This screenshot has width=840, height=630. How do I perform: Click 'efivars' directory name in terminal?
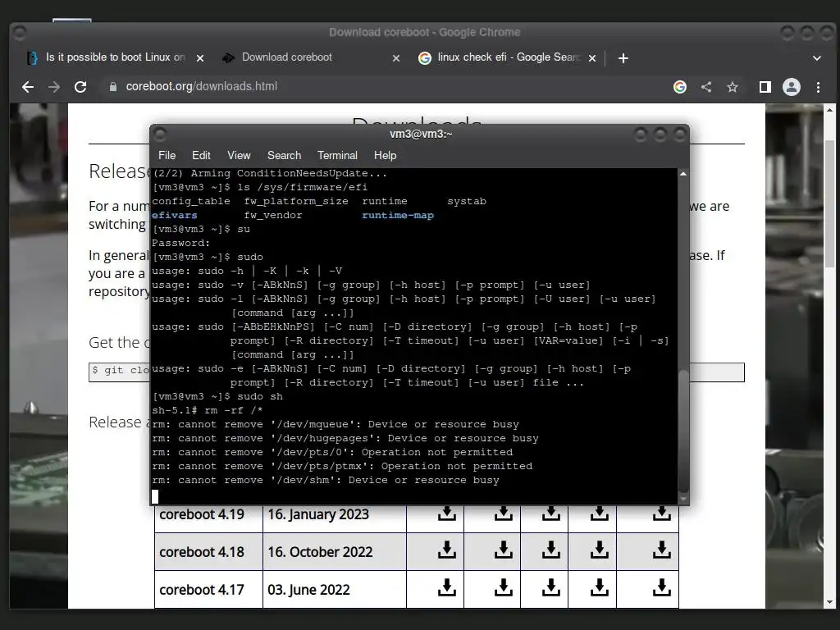pos(175,216)
